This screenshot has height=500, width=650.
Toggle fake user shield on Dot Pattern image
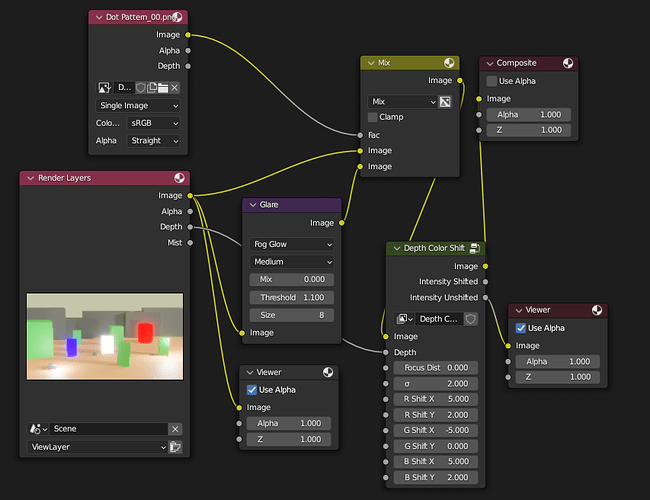coord(141,87)
